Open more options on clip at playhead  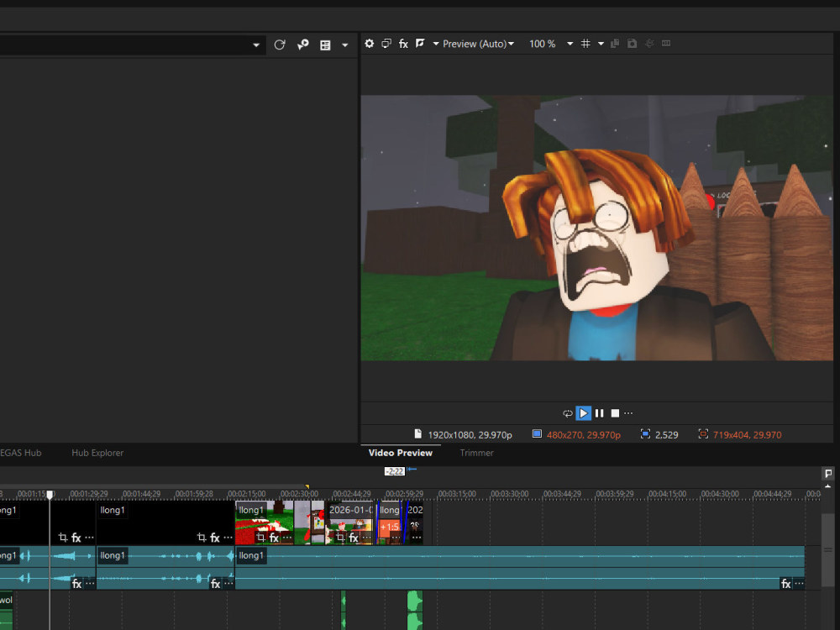click(x=89, y=538)
